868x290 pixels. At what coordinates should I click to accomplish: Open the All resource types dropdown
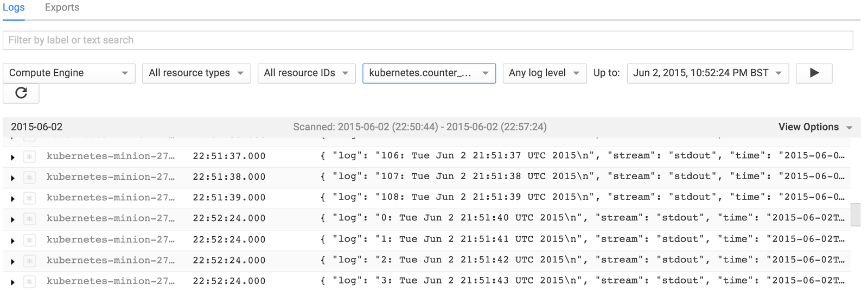click(x=196, y=73)
